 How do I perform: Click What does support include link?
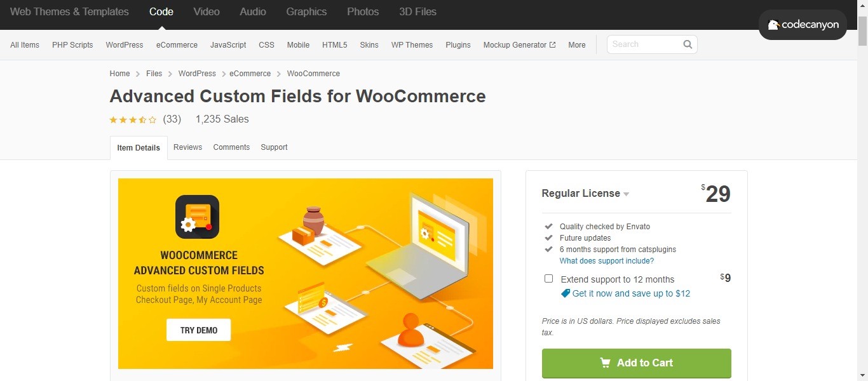[x=606, y=261]
